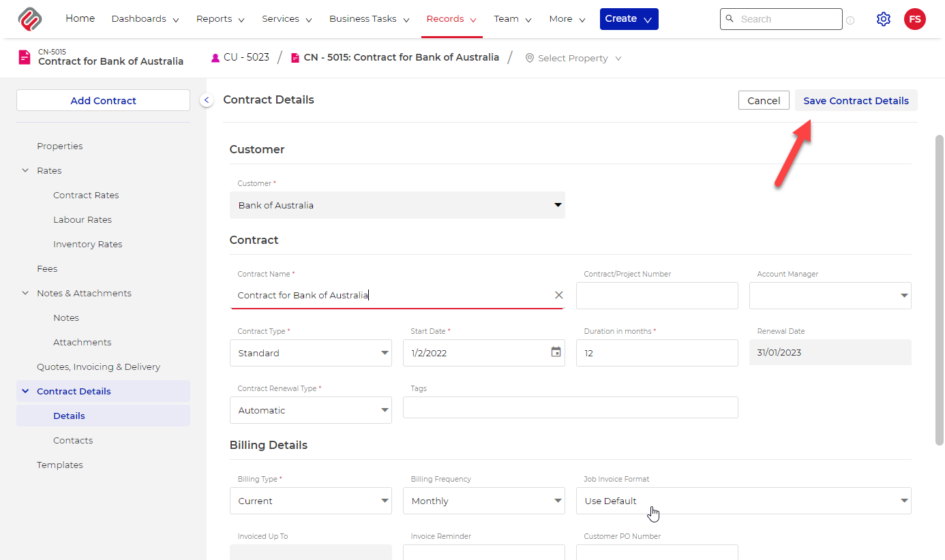
Task: Click the location pin icon beside Select Property
Action: pos(530,59)
